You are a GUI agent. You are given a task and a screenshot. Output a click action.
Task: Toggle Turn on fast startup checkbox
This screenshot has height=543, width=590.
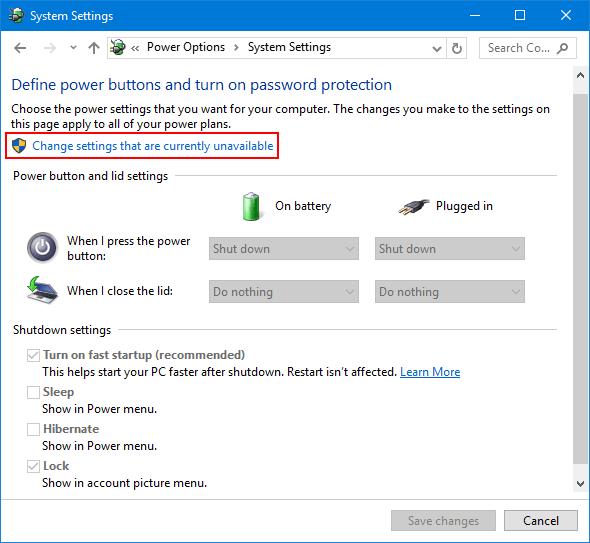coord(33,355)
